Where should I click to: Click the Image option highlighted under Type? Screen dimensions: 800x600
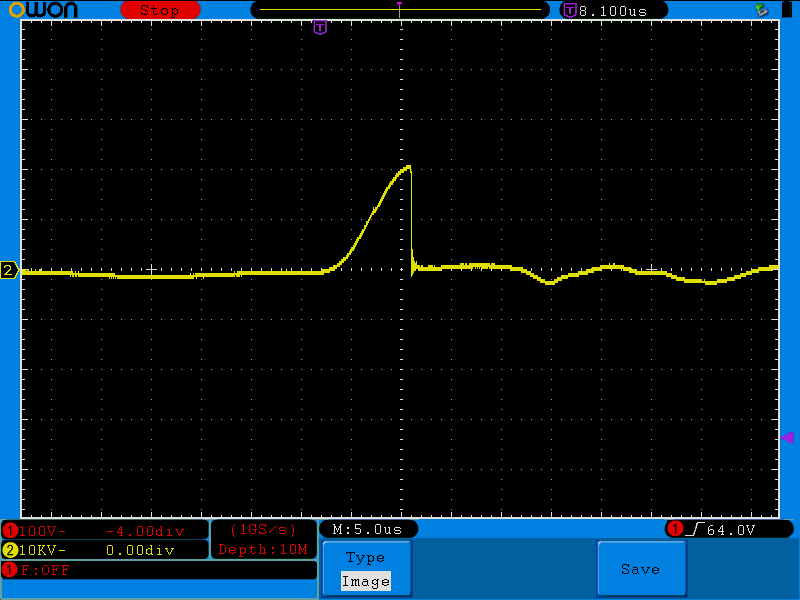point(366,581)
